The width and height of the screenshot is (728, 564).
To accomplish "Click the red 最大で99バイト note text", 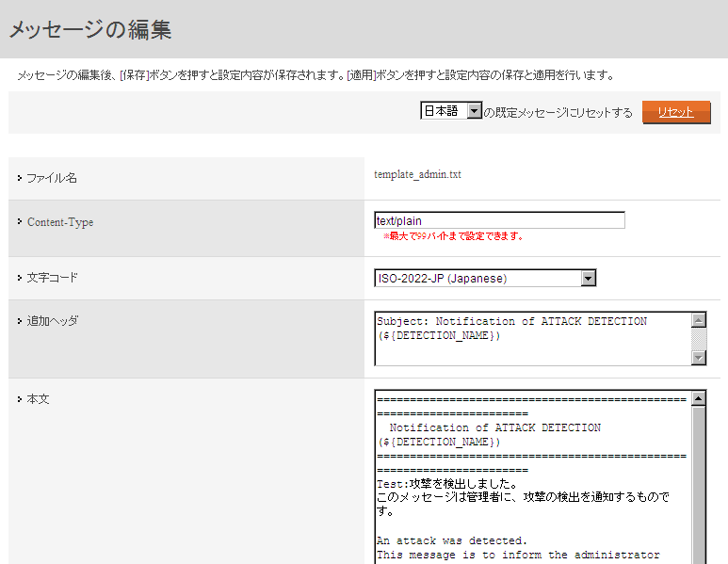I will point(454,236).
